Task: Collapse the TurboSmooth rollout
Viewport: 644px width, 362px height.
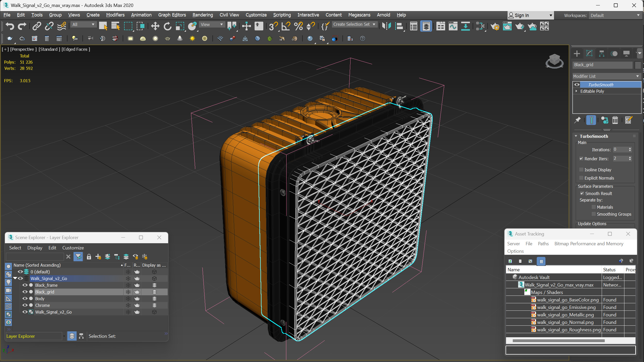Action: click(576, 136)
